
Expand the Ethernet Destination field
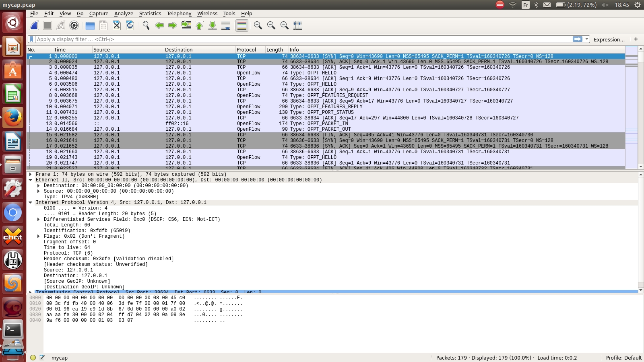[38, 185]
